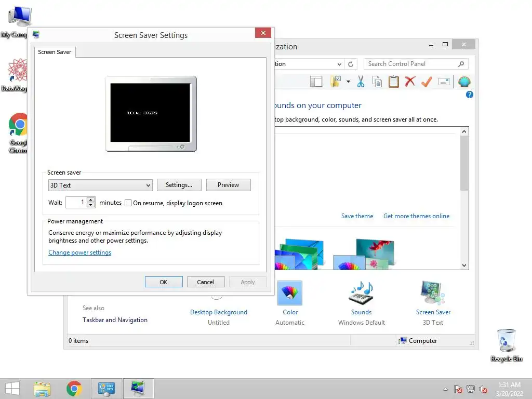Click the red X Delete toolbar icon

[x=410, y=82]
